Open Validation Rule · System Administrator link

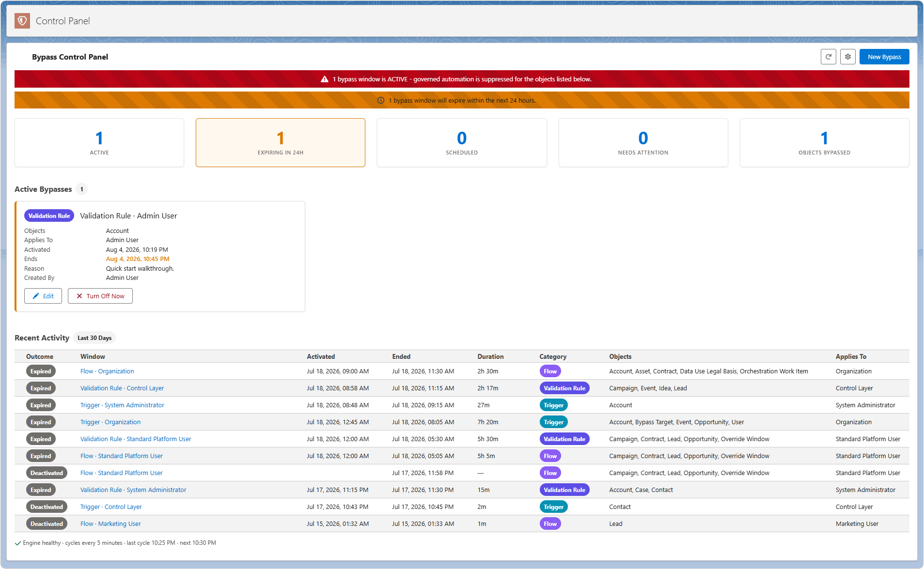tap(133, 490)
